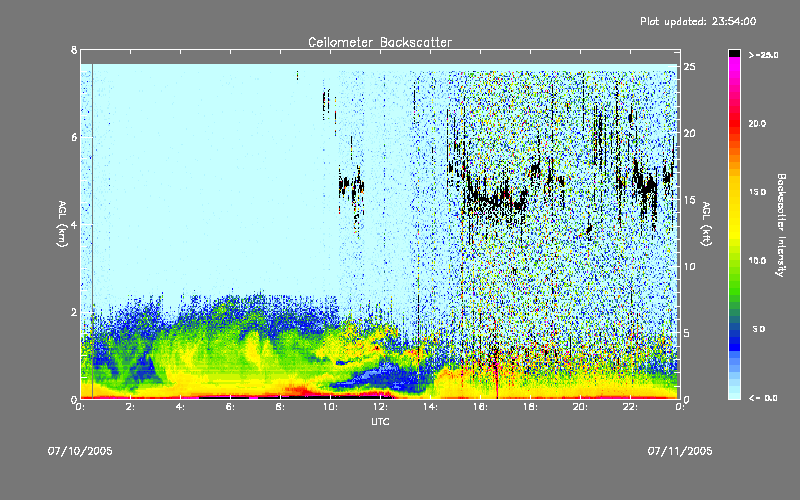Select the "6:" hour tick label

[x=231, y=407]
